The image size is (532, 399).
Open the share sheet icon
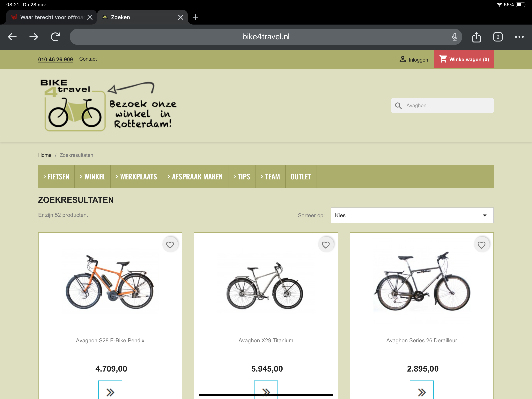(476, 37)
